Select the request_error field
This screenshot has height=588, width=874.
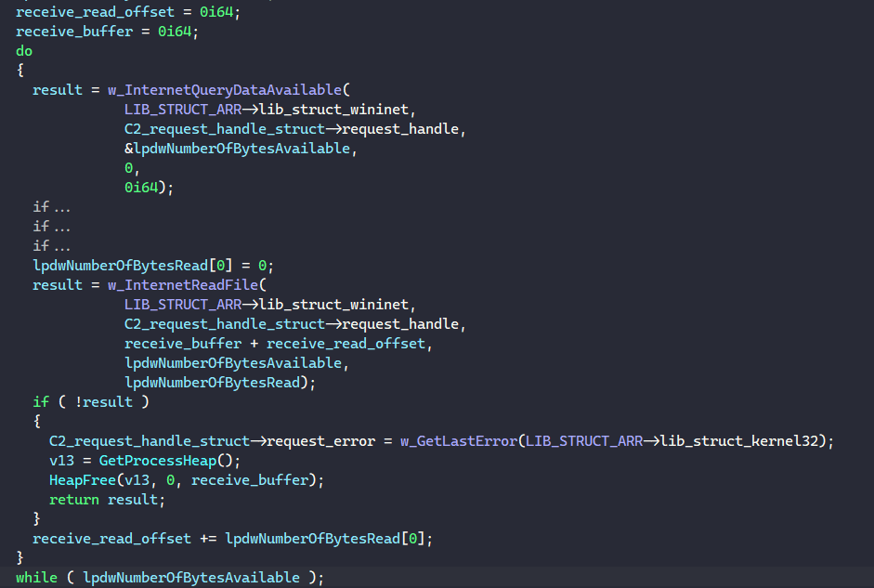(x=321, y=441)
